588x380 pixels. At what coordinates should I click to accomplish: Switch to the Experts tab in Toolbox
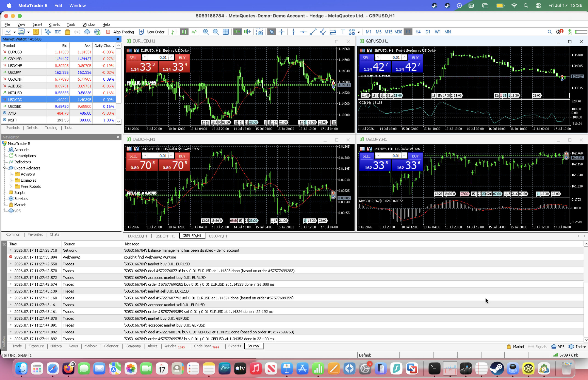point(235,346)
